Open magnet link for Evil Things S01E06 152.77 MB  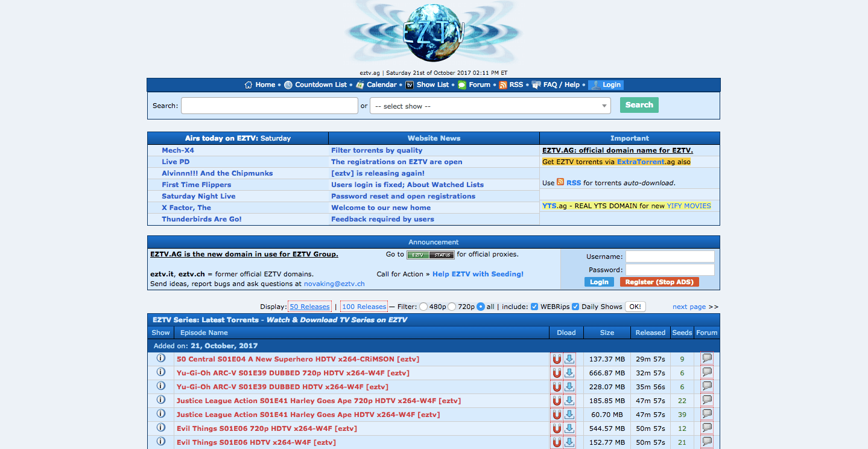pyautogui.click(x=557, y=442)
